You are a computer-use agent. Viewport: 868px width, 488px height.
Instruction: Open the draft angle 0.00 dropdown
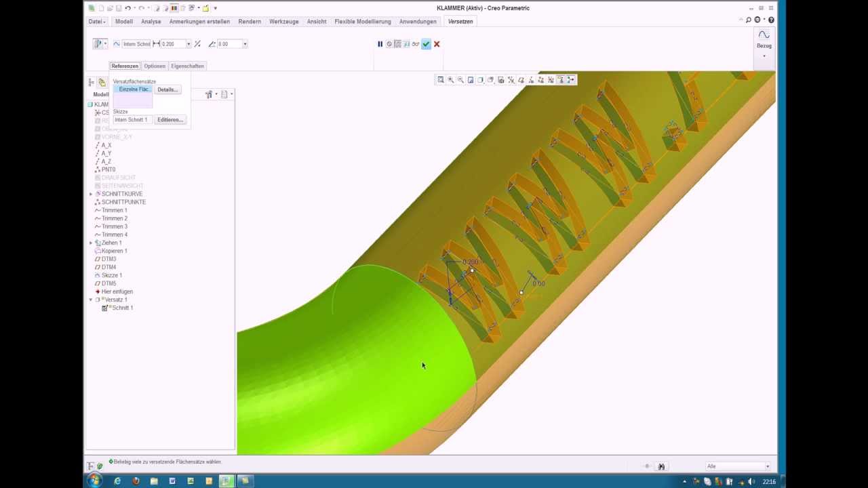[x=245, y=44]
